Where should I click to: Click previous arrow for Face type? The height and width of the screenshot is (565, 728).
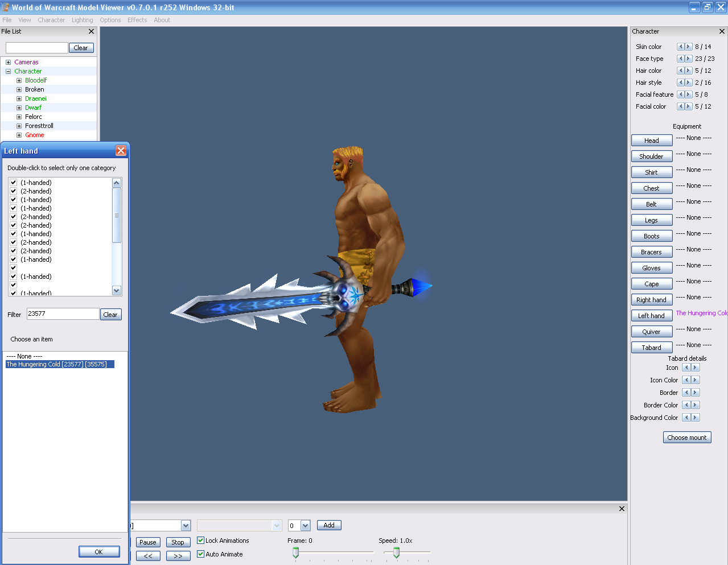pyautogui.click(x=680, y=59)
